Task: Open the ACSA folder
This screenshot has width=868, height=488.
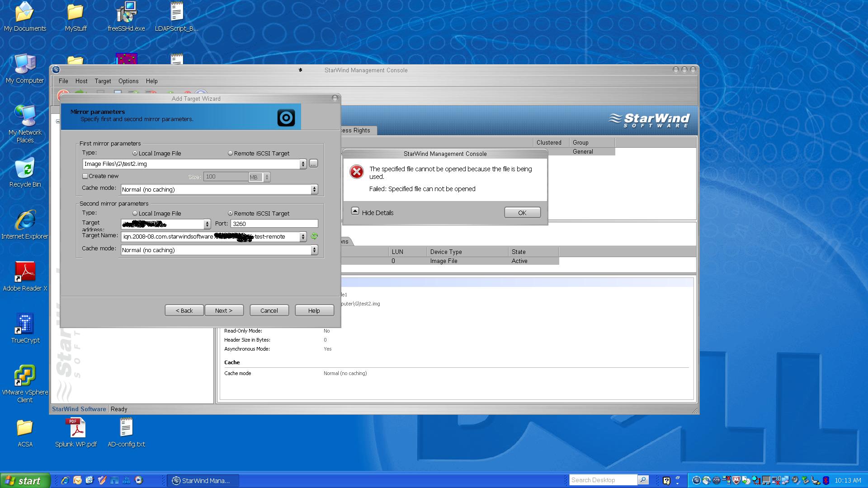Action: point(25,433)
